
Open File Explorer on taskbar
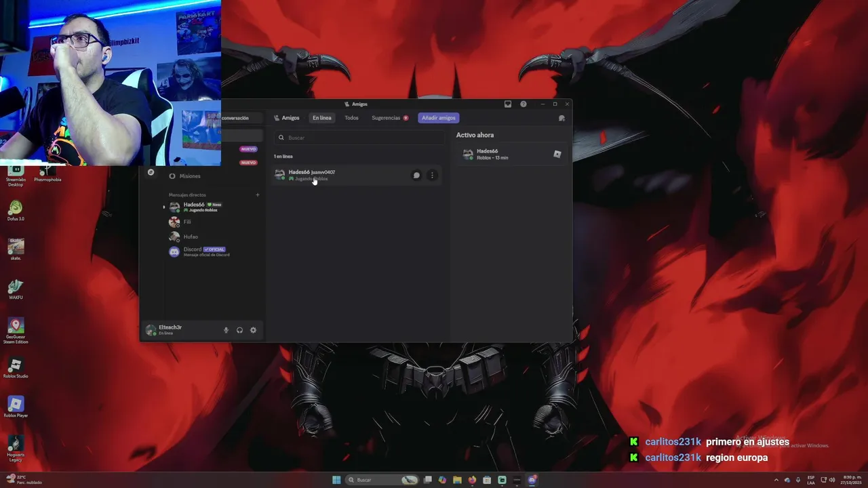tap(458, 480)
